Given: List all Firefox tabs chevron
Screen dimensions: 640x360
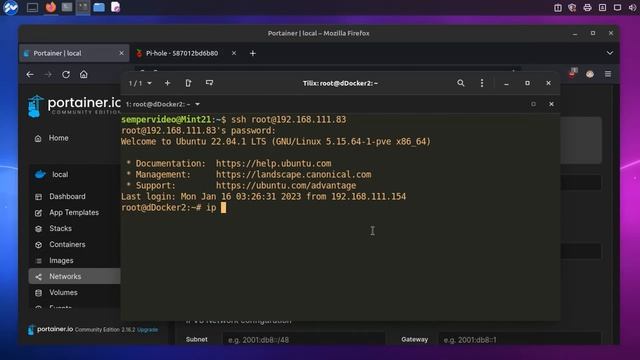Looking at the screenshot, I should [609, 53].
